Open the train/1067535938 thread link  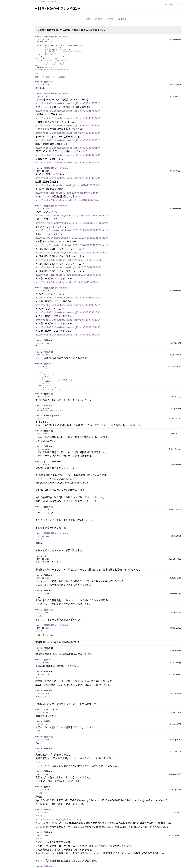coord(68,126)
